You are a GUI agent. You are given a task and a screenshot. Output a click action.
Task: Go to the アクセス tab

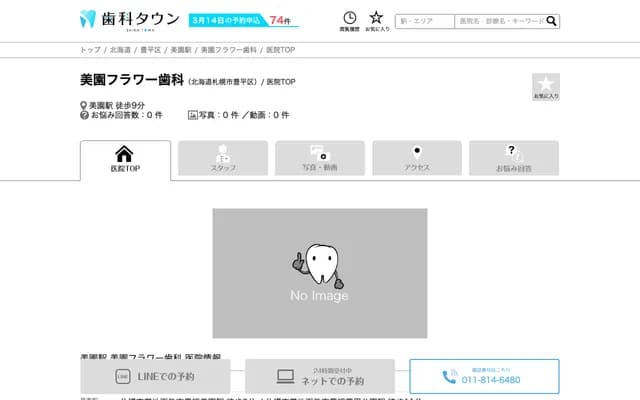(x=417, y=159)
